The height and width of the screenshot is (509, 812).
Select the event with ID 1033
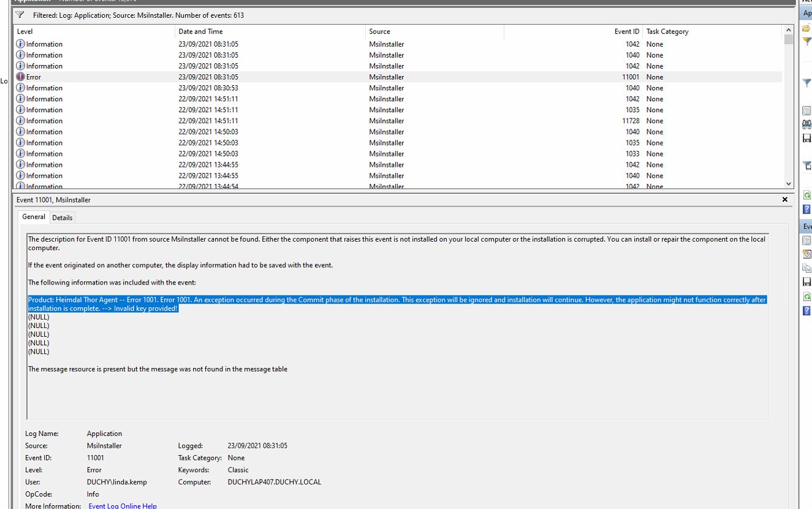coord(398,154)
